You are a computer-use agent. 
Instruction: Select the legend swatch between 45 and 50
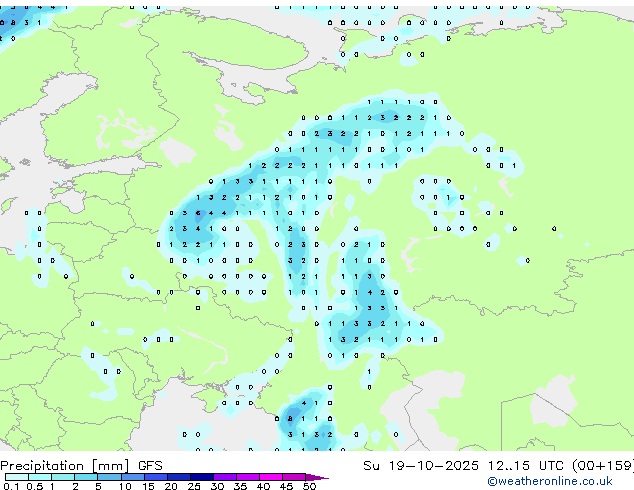point(294,477)
